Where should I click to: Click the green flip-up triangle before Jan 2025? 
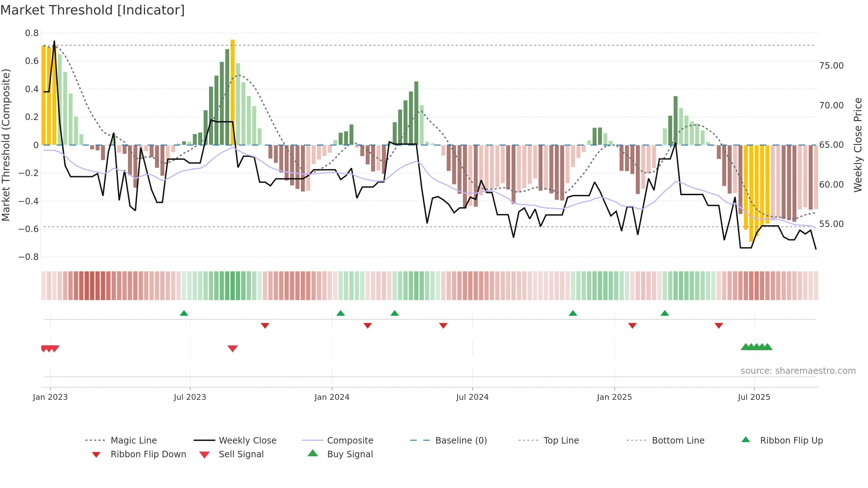tap(573, 313)
